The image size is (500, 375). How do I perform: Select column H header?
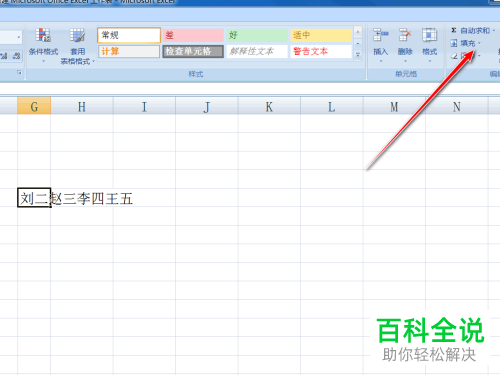pos(82,106)
